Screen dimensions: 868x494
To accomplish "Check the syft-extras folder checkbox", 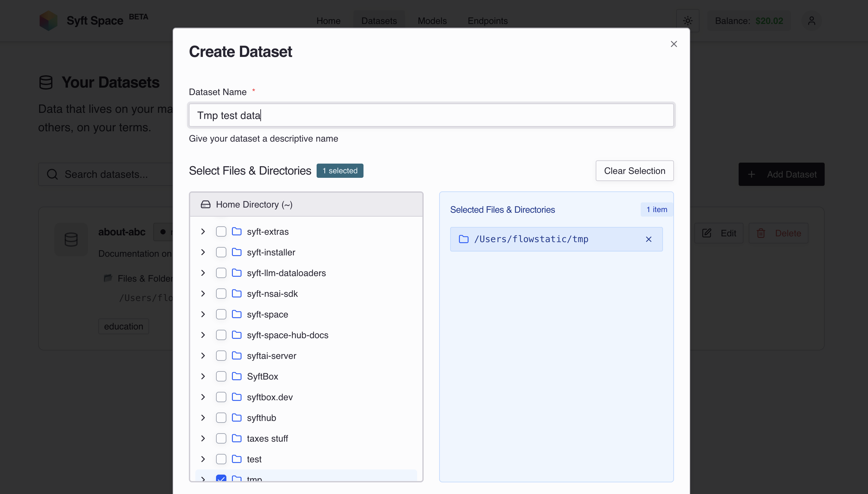I will pos(221,231).
